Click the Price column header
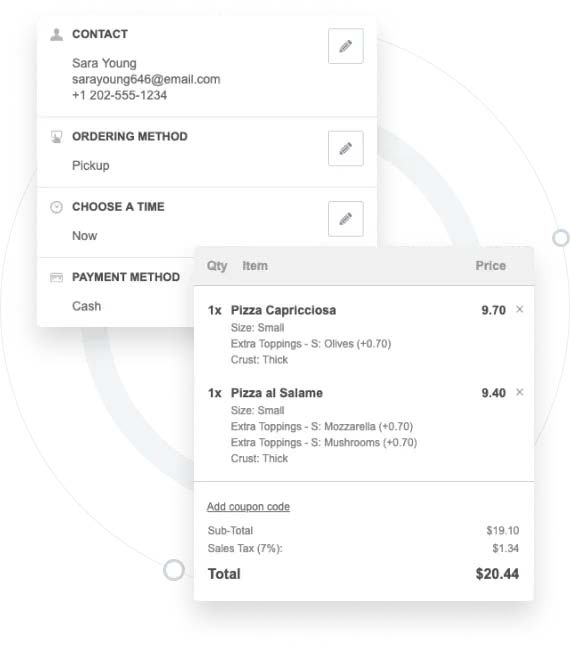 coord(491,266)
